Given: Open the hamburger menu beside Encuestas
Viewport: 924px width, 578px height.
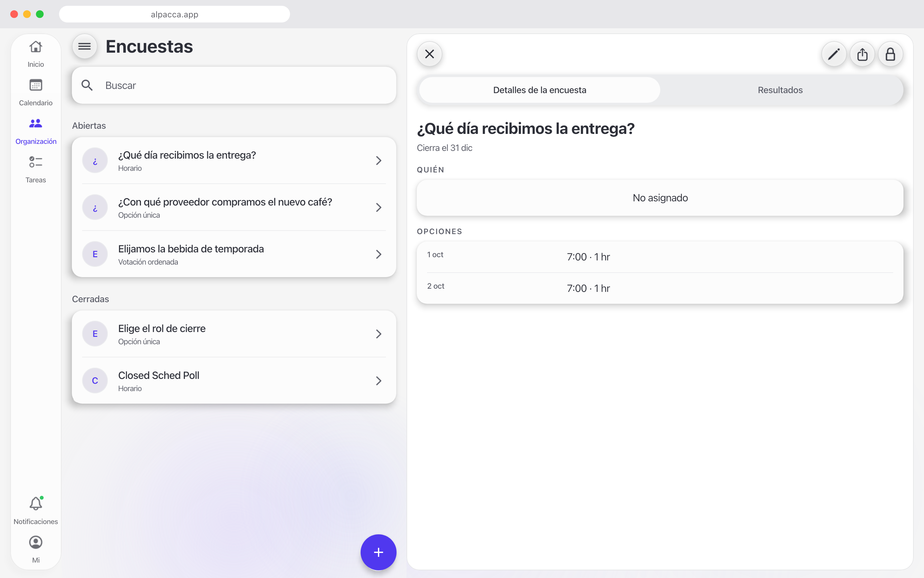Looking at the screenshot, I should coord(84,47).
